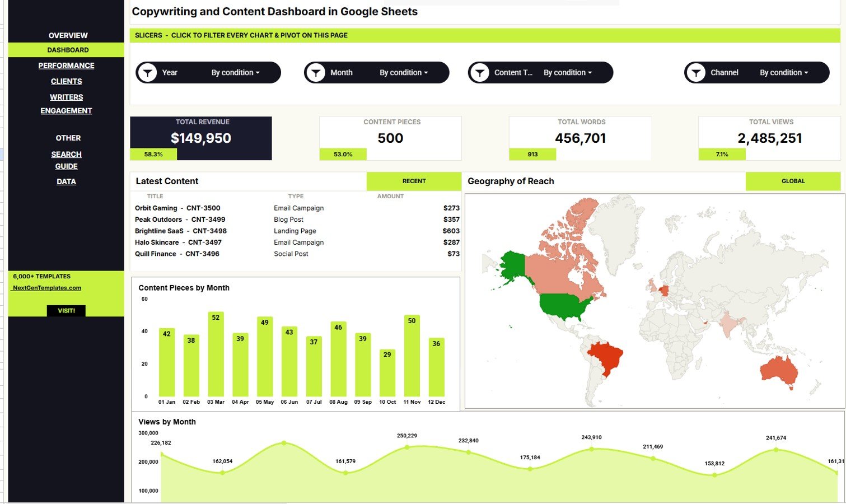Click the Content Type slicer filter icon

pyautogui.click(x=480, y=73)
